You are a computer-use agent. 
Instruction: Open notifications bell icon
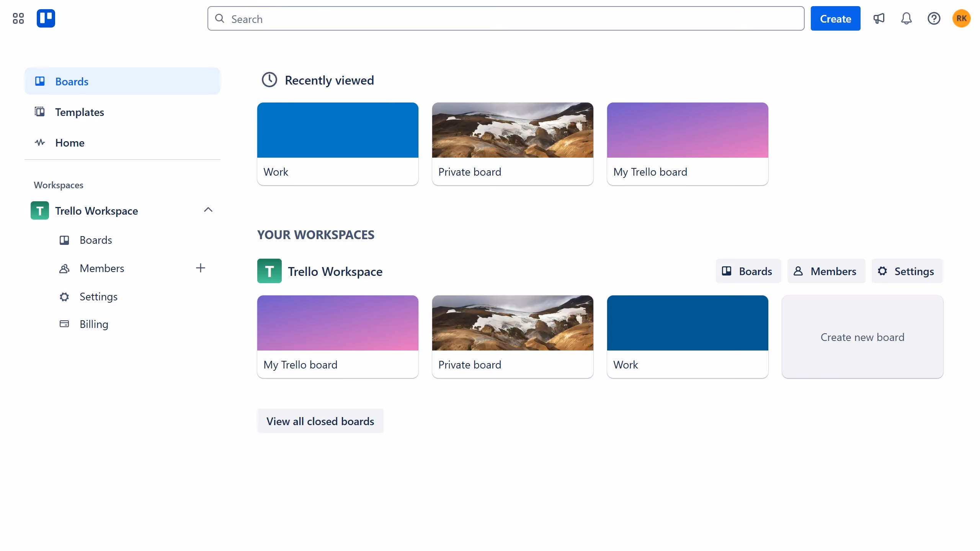(906, 18)
